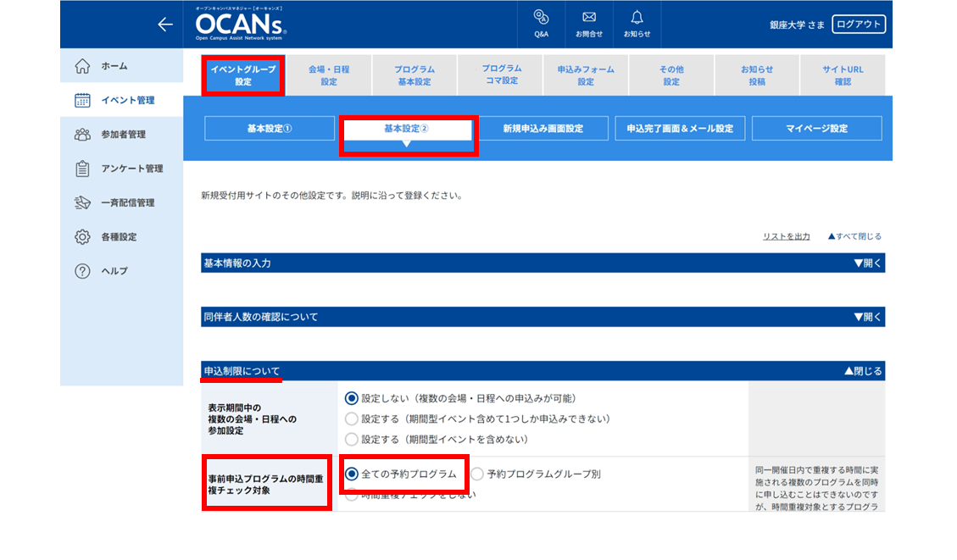Click the ログアウト button
This screenshot has height=560, width=957.
tap(859, 25)
